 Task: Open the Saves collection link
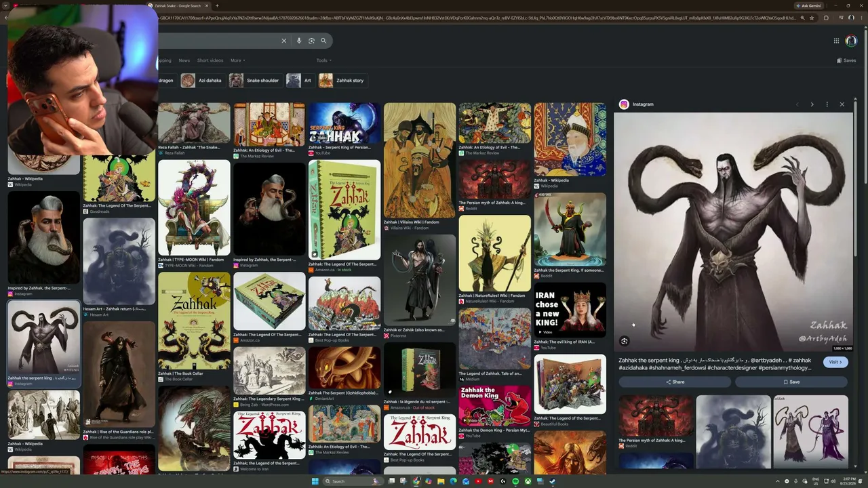pyautogui.click(x=846, y=60)
